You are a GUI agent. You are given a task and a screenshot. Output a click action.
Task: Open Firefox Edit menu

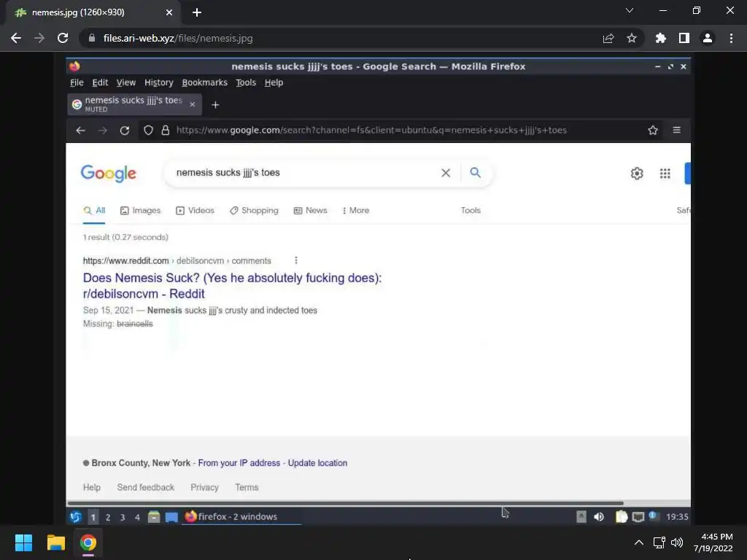click(x=100, y=82)
